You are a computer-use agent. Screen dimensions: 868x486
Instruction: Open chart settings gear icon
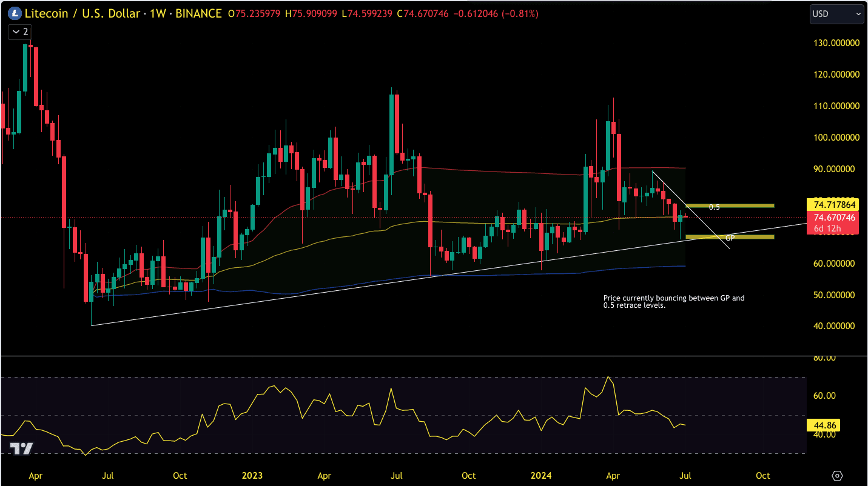(838, 475)
